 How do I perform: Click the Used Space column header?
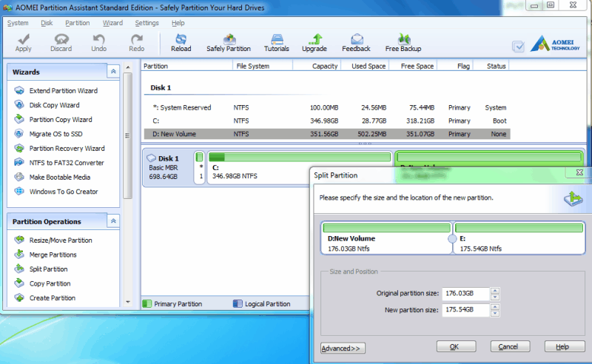pos(365,66)
